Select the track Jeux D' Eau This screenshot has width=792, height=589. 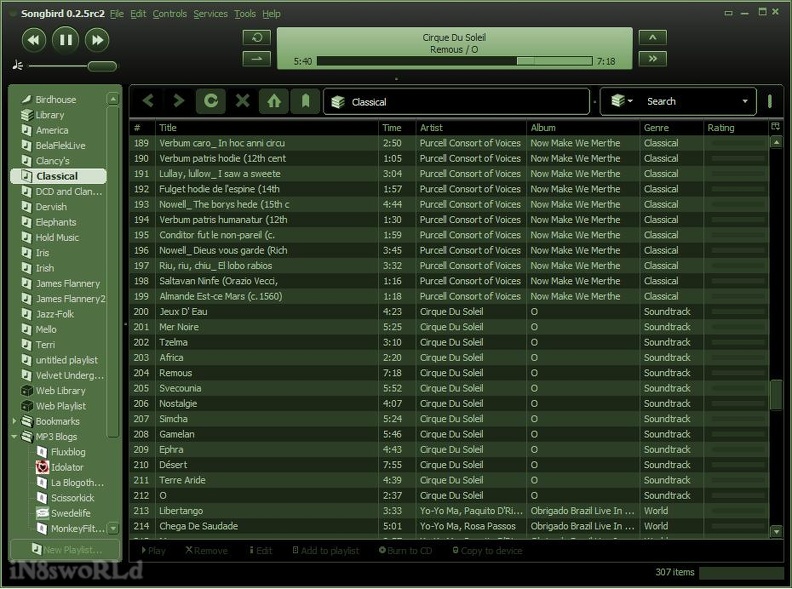pos(449,312)
